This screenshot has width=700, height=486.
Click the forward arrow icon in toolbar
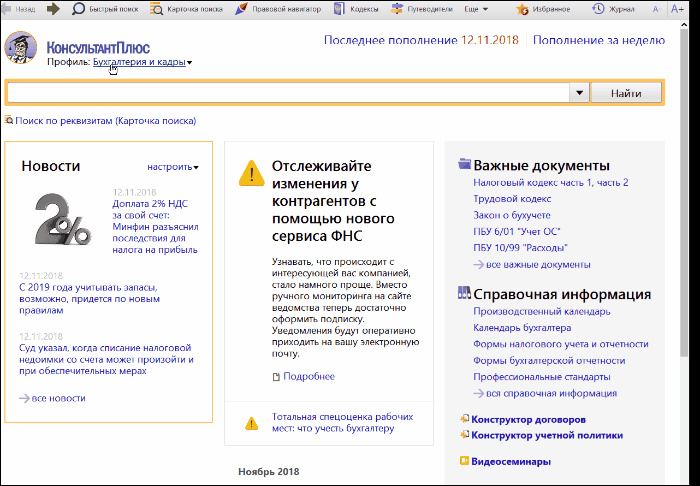pyautogui.click(x=53, y=8)
